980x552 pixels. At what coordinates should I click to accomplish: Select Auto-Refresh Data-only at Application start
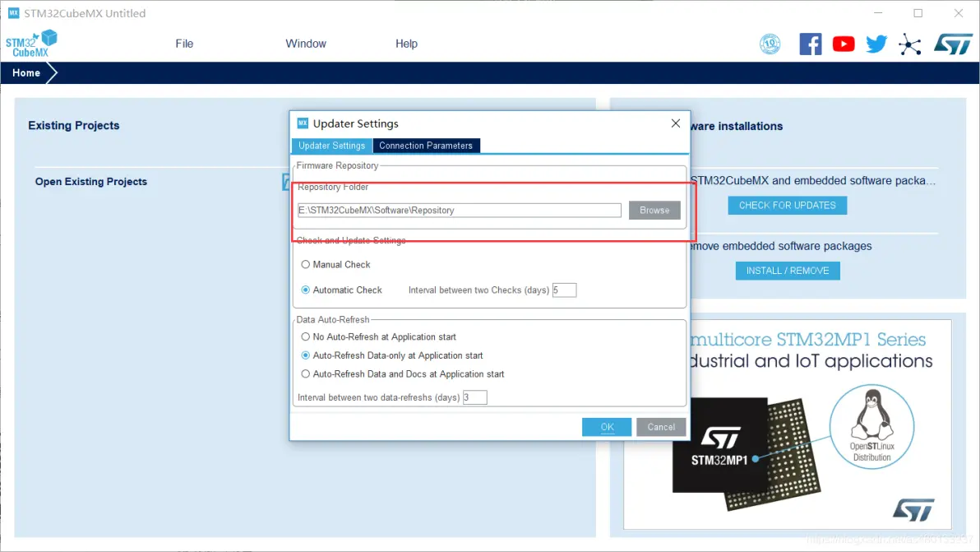click(306, 355)
